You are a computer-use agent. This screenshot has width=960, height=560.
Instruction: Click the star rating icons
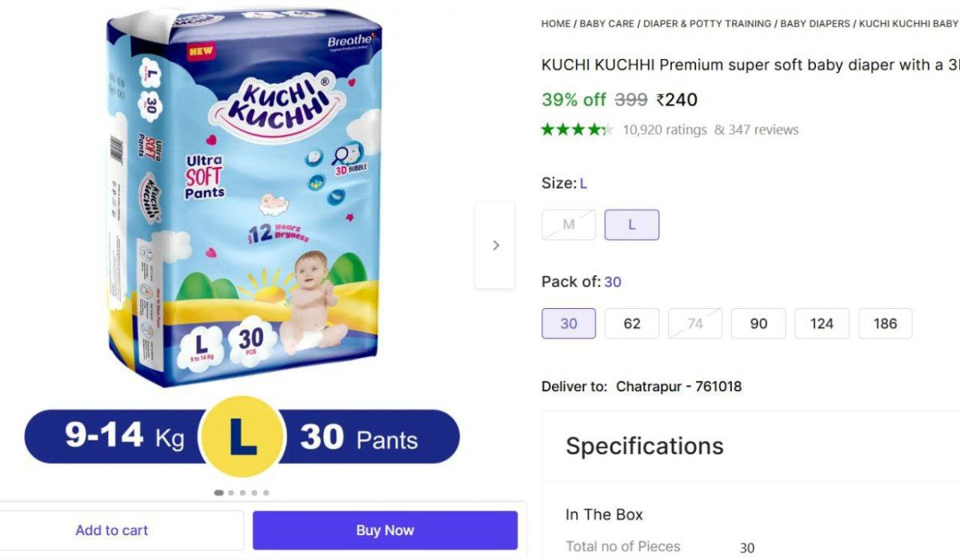point(577,130)
